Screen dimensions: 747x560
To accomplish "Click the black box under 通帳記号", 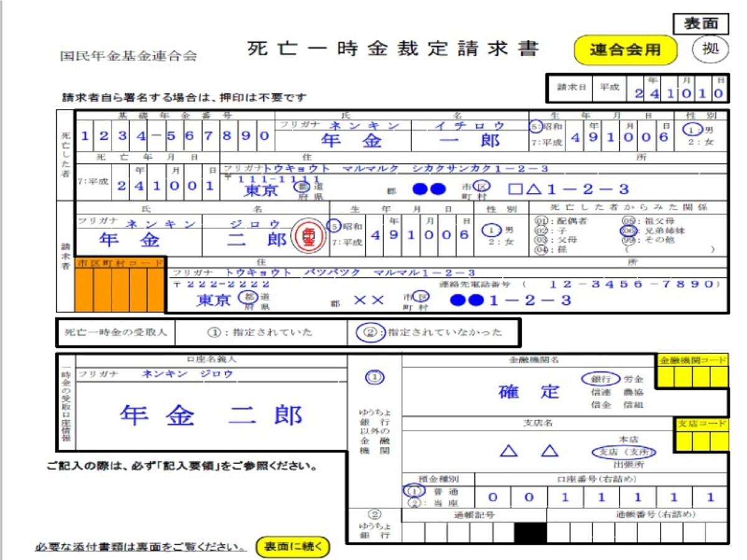I will 530,533.
